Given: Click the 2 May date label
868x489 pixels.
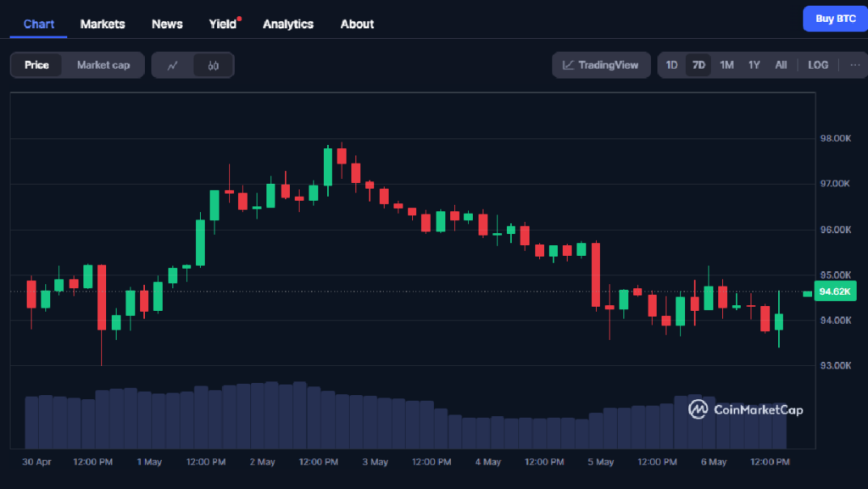Looking at the screenshot, I should click(x=263, y=462).
